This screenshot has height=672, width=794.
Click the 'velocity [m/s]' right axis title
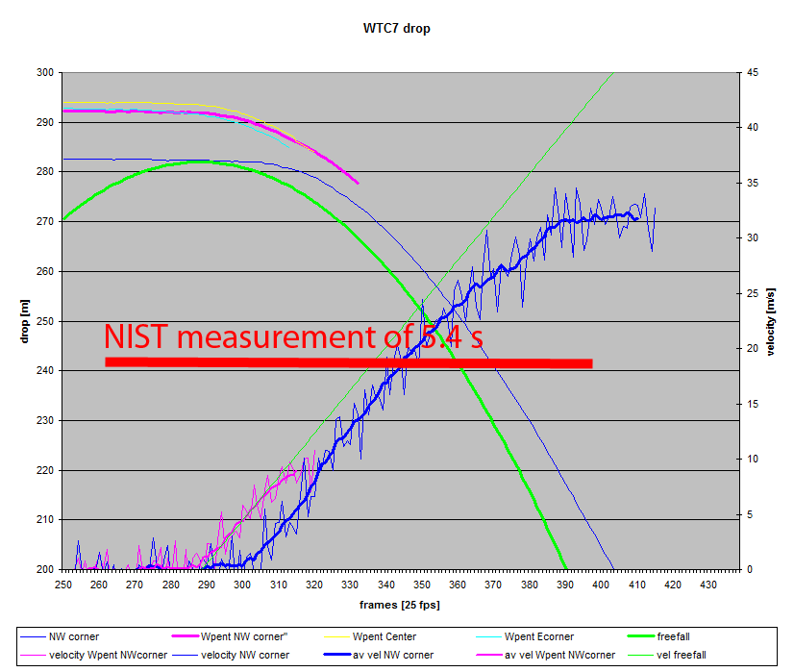click(771, 321)
